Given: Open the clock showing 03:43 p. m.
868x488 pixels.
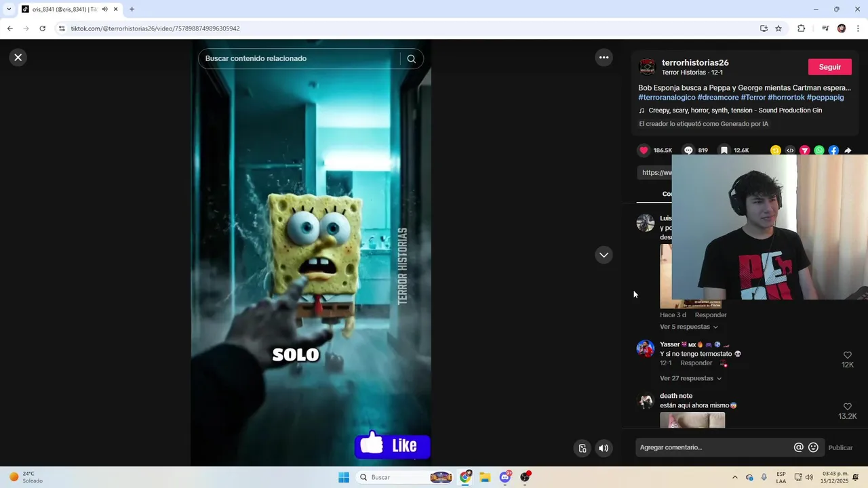Looking at the screenshot, I should click(x=835, y=477).
